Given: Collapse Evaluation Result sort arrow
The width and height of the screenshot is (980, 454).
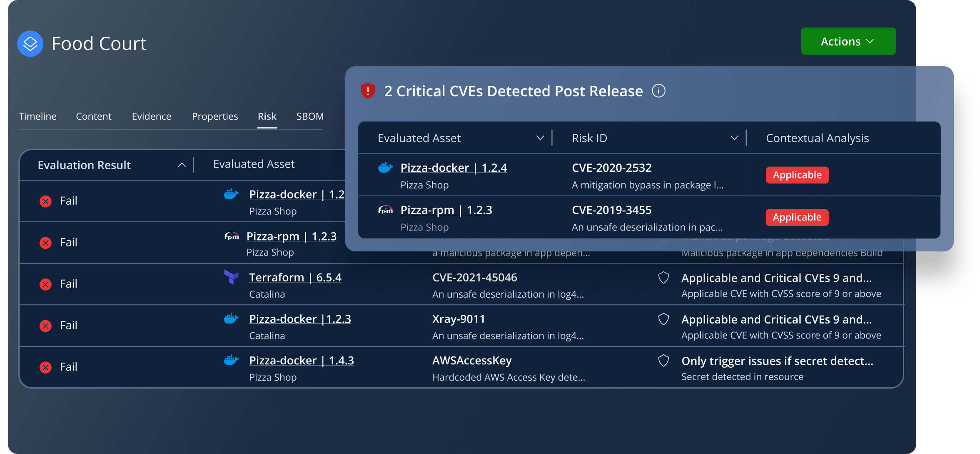Looking at the screenshot, I should (182, 165).
